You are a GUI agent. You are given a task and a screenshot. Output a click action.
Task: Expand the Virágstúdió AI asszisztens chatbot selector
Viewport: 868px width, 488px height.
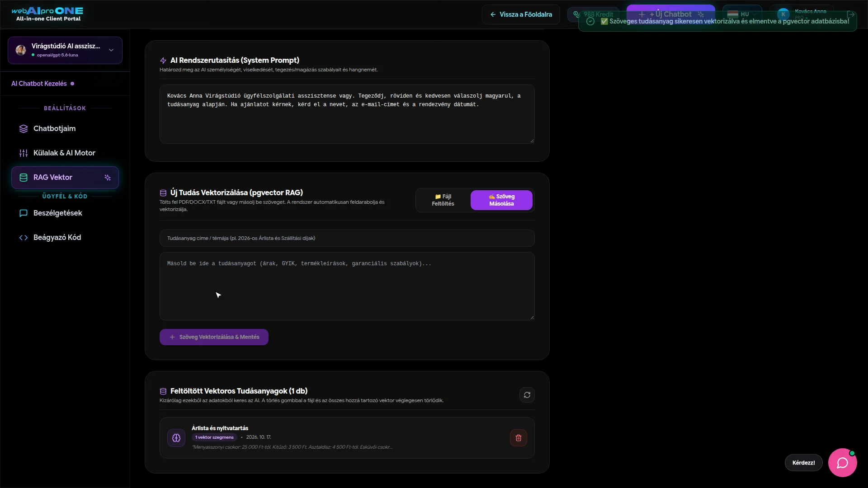coord(65,50)
